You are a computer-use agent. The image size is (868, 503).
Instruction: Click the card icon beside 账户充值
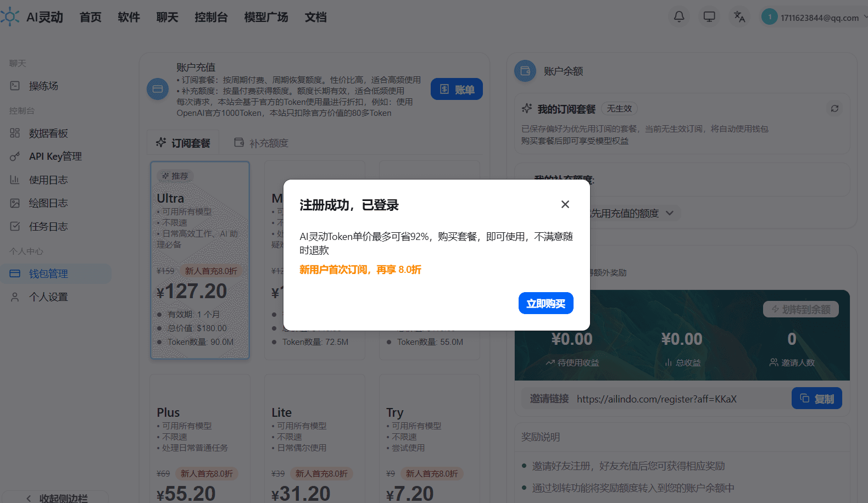[x=158, y=89]
